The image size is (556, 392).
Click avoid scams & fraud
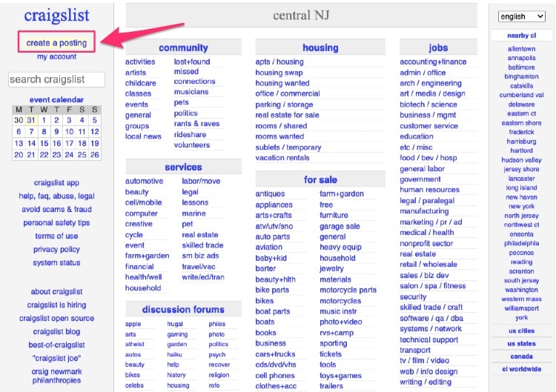[x=56, y=210]
